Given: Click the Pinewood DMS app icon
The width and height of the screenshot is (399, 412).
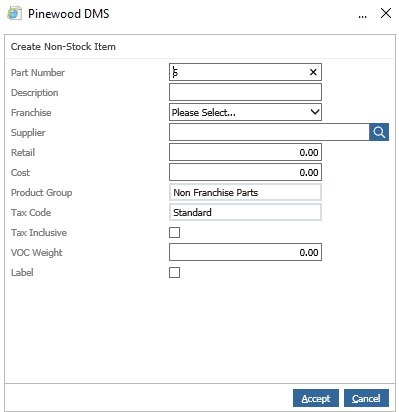Looking at the screenshot, I should (x=14, y=14).
